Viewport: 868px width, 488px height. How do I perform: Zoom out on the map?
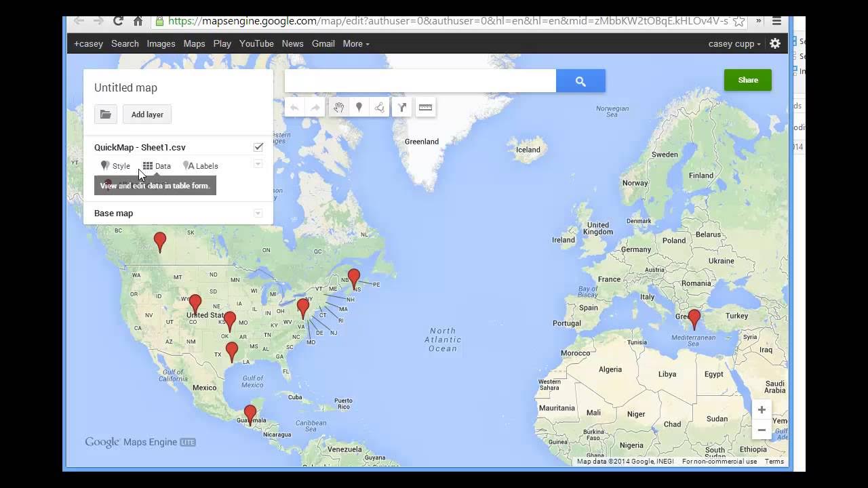tap(762, 430)
